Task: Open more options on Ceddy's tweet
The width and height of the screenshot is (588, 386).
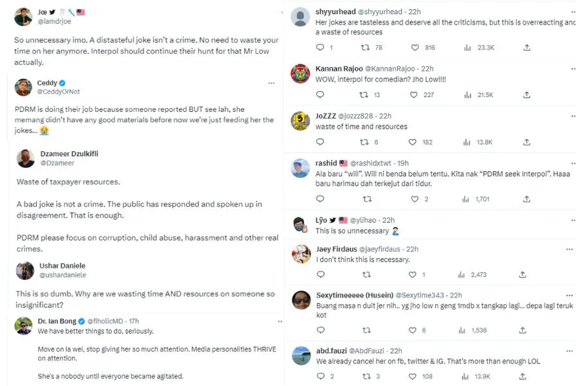Action: click(271, 83)
